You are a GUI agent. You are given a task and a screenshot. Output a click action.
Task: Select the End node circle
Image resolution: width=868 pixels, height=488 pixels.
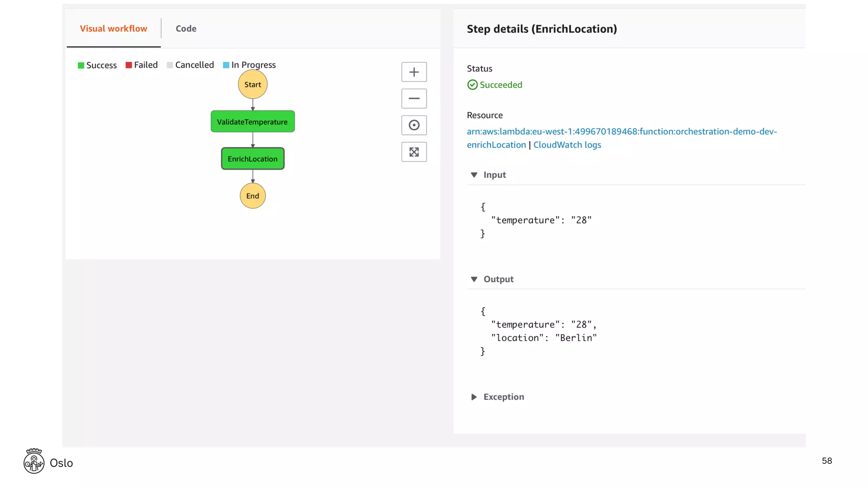[x=253, y=196]
